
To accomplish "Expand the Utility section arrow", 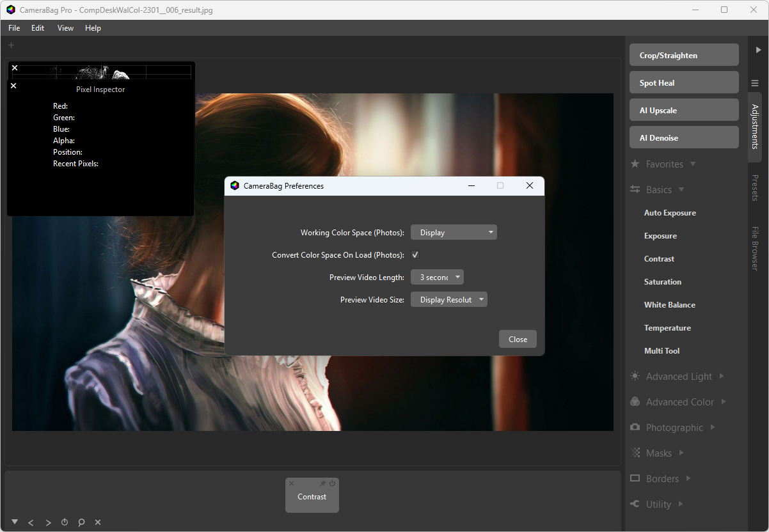I will 681,504.
